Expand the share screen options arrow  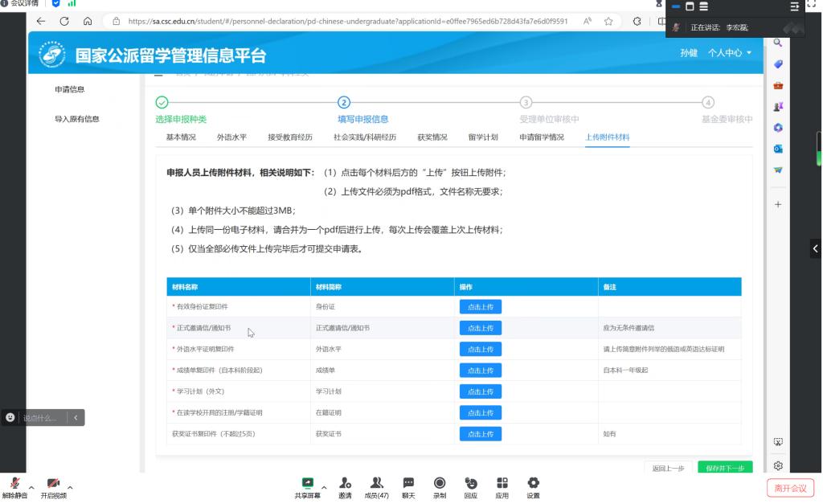click(324, 487)
